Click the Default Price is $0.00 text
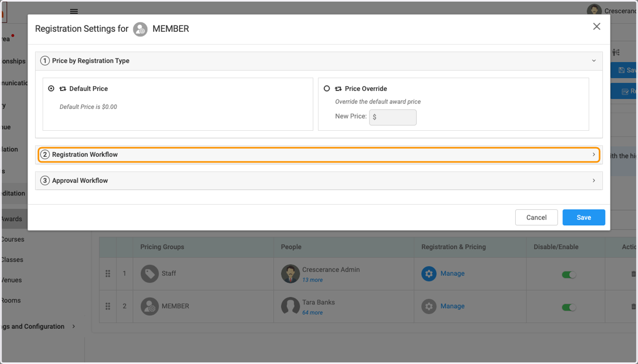 [x=88, y=107]
